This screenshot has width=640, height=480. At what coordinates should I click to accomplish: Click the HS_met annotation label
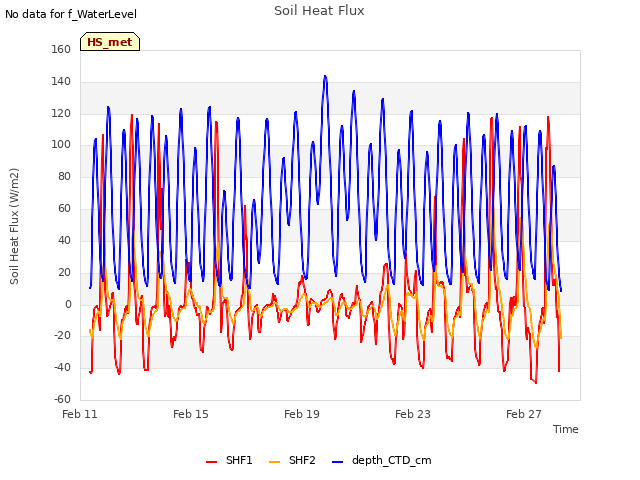coord(110,42)
